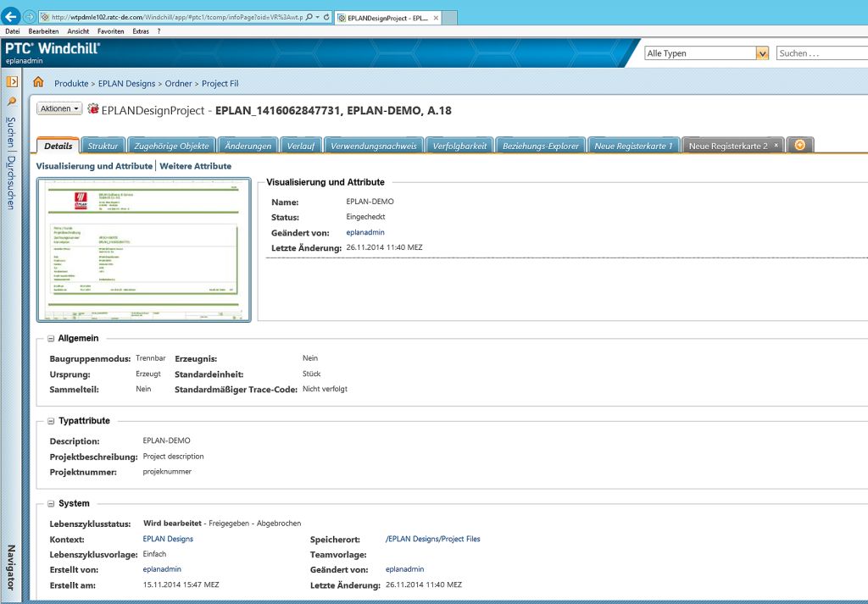Click the Suchen... search input field

tap(822, 53)
